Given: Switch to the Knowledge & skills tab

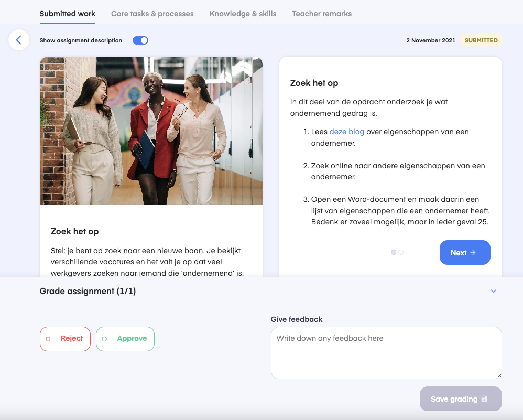Looking at the screenshot, I should click(x=243, y=14).
